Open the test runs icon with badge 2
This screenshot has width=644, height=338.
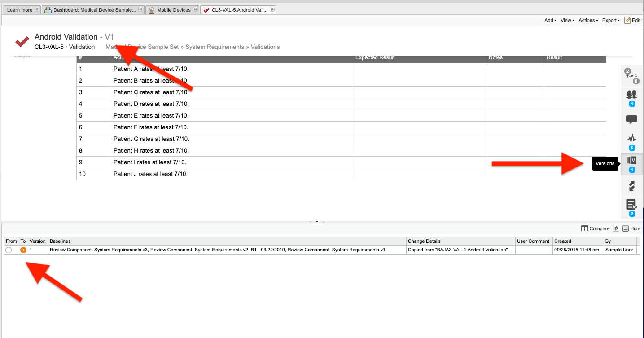(632, 208)
